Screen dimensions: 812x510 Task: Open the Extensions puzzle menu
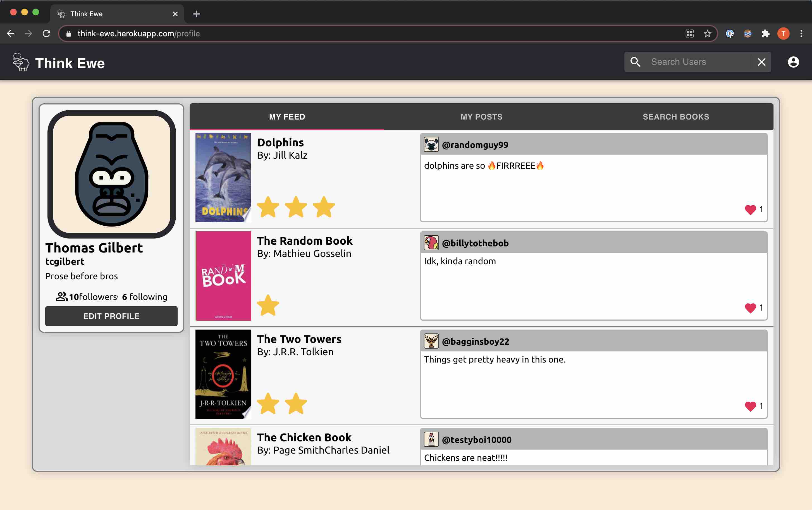pyautogui.click(x=765, y=34)
